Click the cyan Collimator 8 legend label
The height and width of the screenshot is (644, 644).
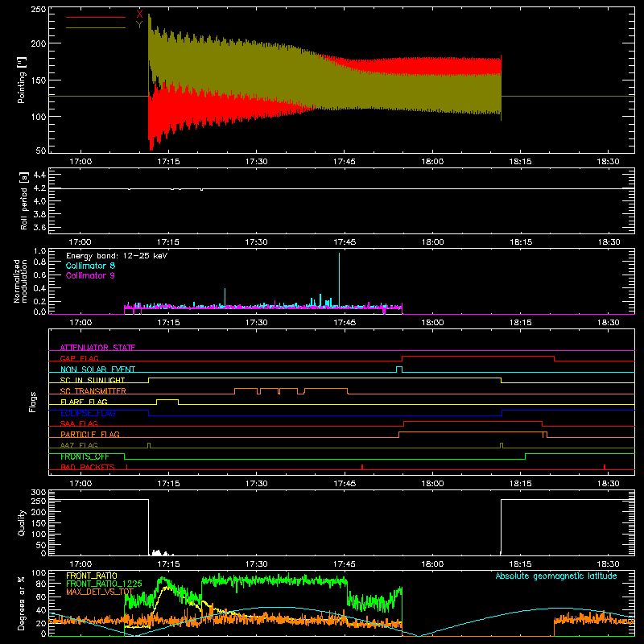[x=90, y=266]
